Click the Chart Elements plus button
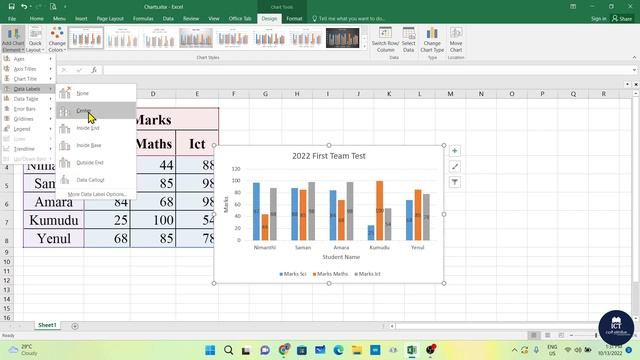The height and width of the screenshot is (360, 640). click(x=455, y=151)
